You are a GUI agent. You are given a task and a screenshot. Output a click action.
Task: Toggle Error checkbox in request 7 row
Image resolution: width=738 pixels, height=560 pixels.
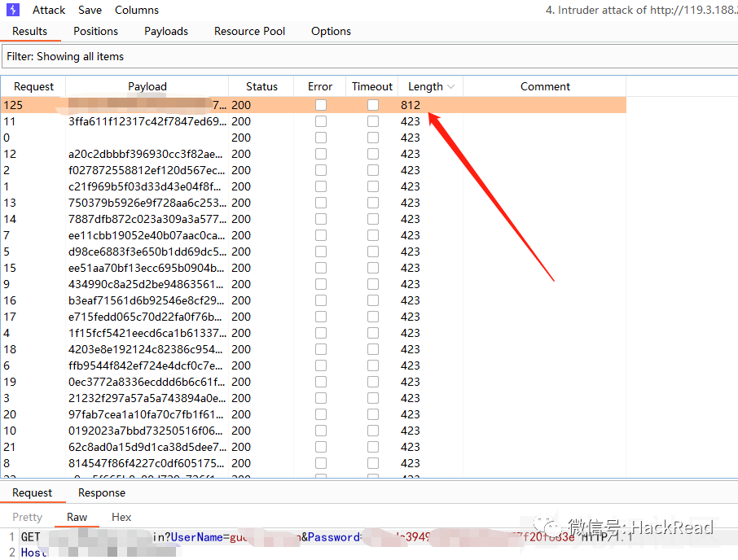321,235
